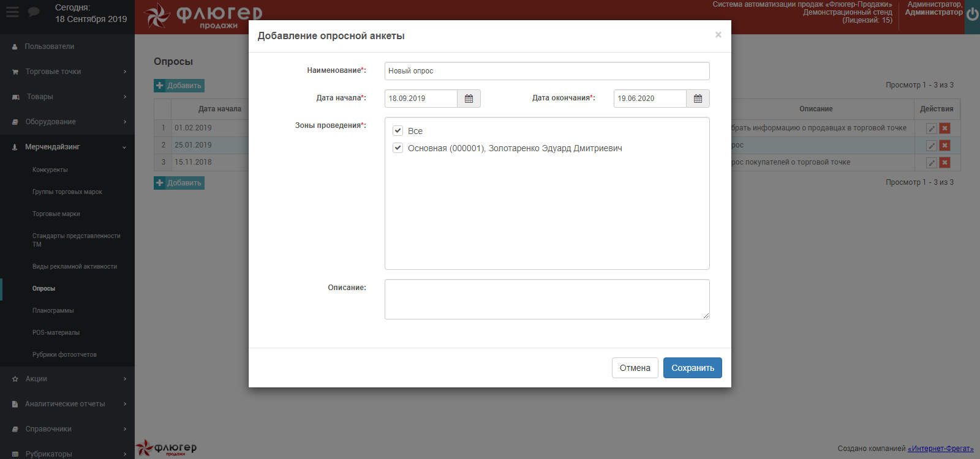Open the start date calendar picker
980x459 pixels.
coord(469,99)
